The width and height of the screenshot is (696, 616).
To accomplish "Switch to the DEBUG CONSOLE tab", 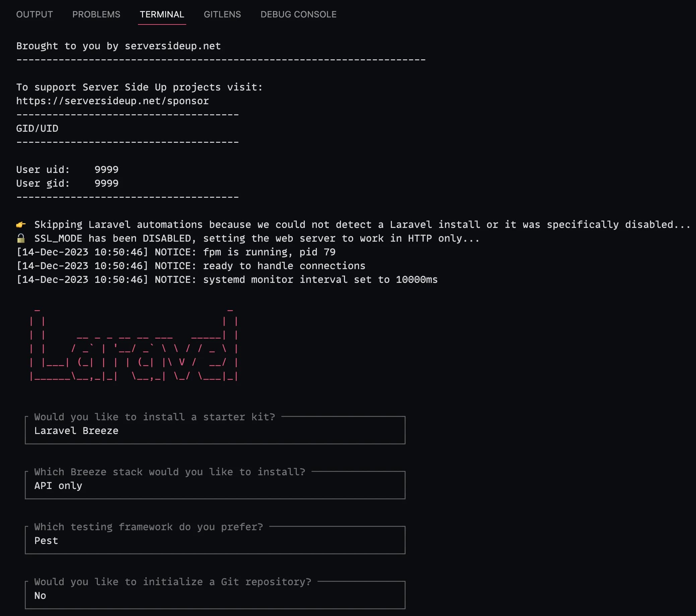I will pyautogui.click(x=298, y=14).
